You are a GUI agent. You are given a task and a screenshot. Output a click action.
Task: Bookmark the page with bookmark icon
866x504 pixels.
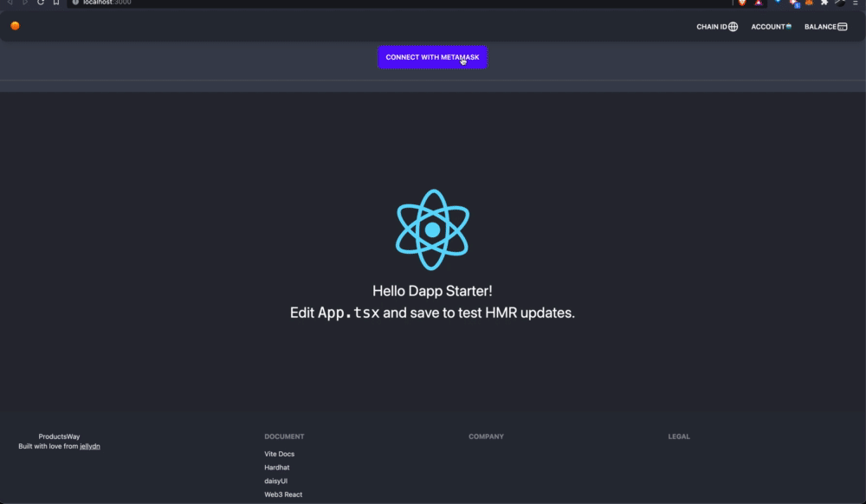(55, 3)
